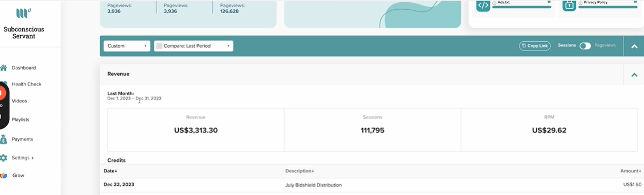Click the Copy Link button
644x195 pixels.
pyautogui.click(x=535, y=46)
